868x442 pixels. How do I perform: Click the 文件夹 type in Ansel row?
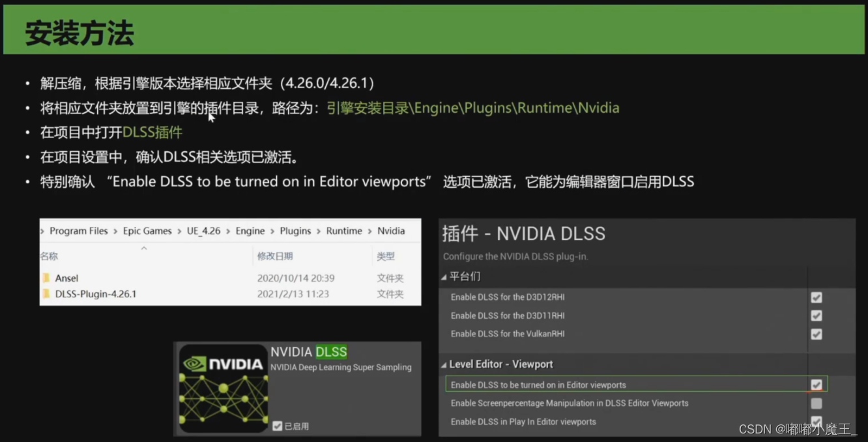[390, 278]
